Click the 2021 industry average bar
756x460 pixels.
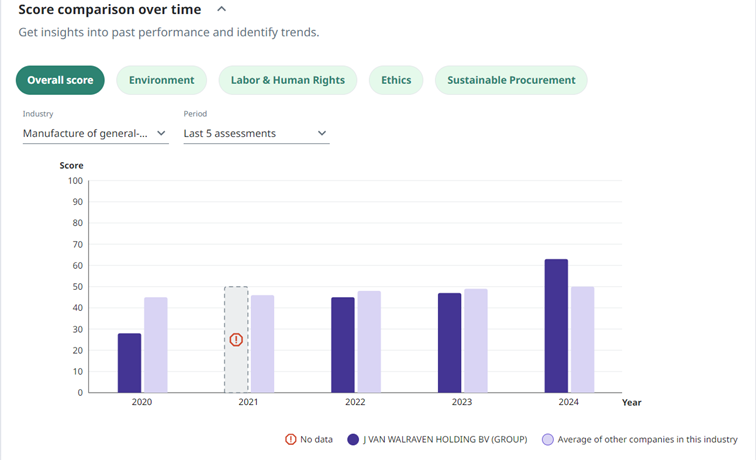click(262, 344)
